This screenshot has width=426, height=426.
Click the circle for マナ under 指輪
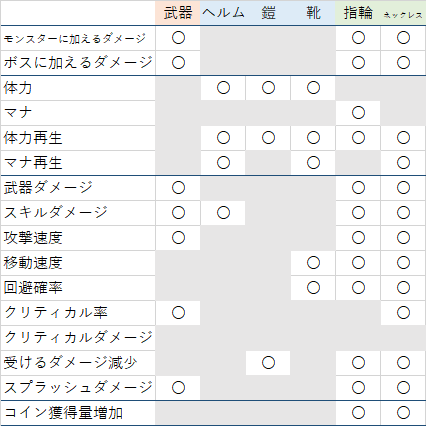(x=358, y=113)
